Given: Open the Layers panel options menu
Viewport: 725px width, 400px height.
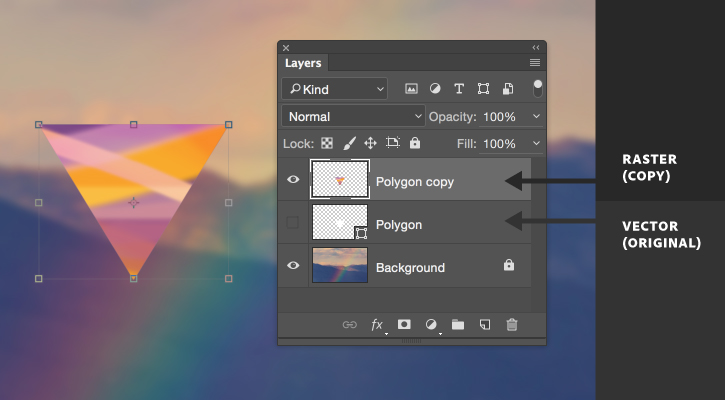Looking at the screenshot, I should (x=535, y=62).
